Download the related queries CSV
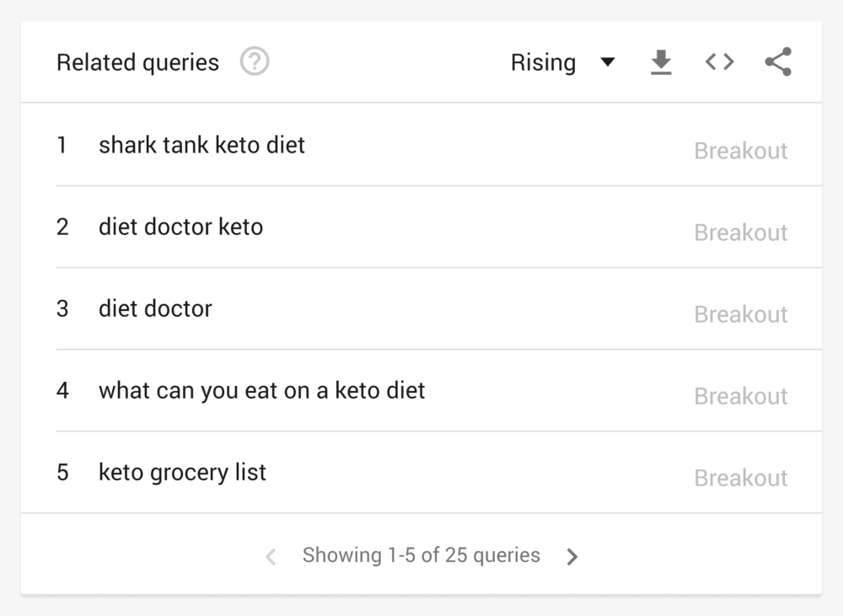Image resolution: width=843 pixels, height=616 pixels. pos(661,62)
